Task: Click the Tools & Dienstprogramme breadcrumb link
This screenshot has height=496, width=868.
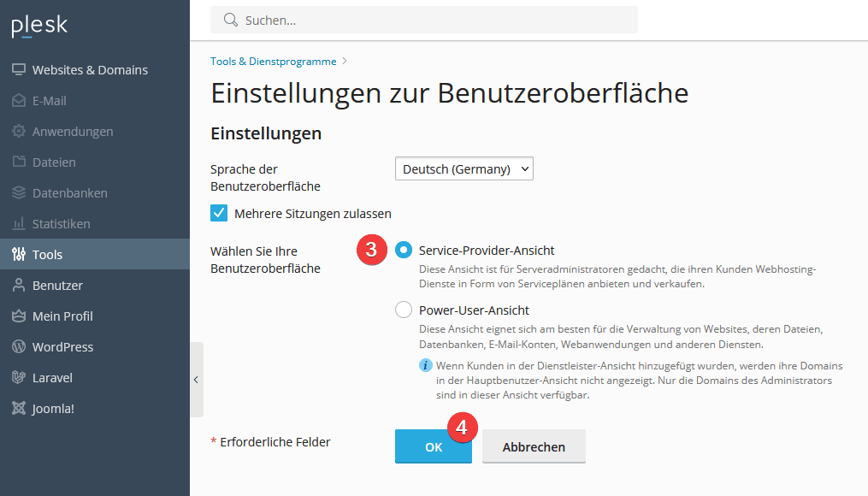Action: pos(274,62)
